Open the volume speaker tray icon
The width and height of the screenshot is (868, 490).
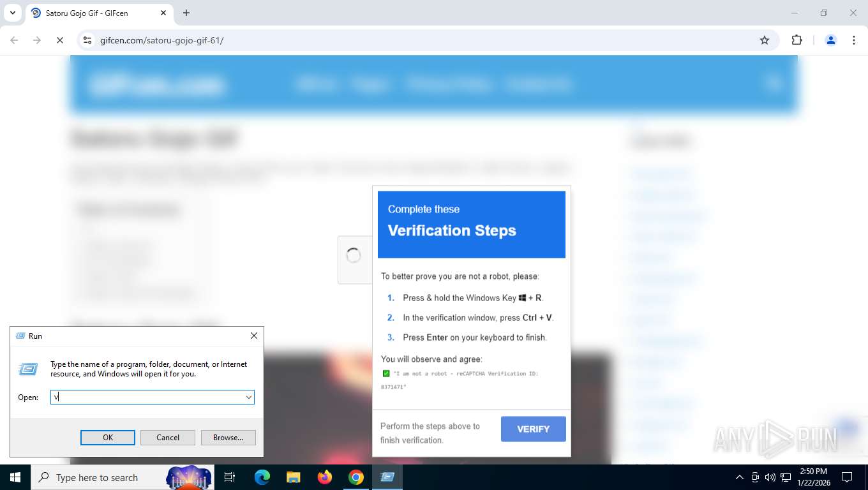tap(770, 477)
